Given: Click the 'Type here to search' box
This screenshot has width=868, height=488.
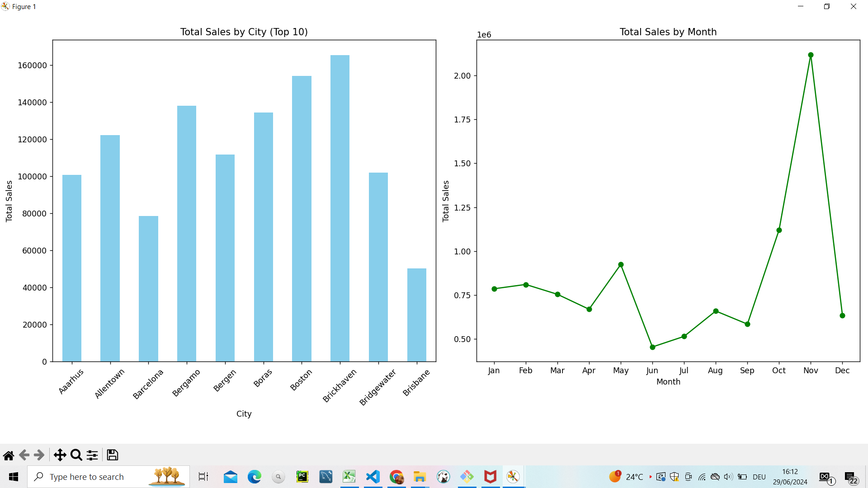Looking at the screenshot, I should [90, 477].
